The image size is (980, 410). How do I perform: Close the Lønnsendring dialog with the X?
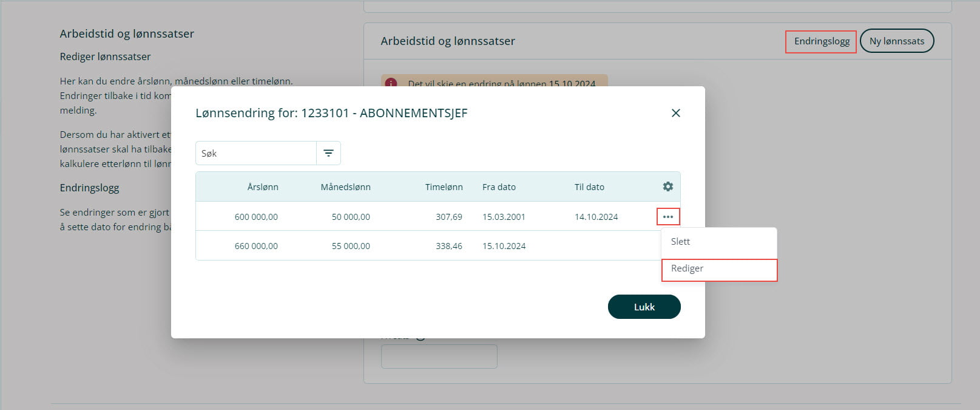(675, 113)
